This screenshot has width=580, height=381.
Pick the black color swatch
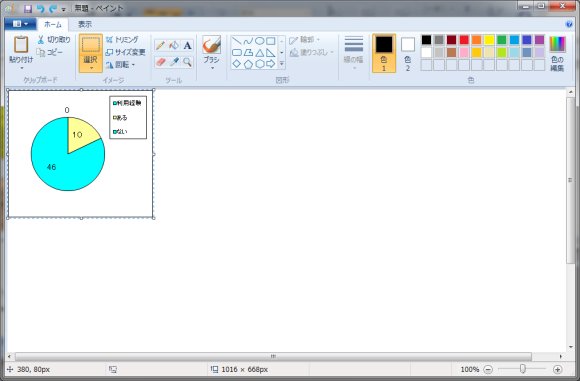pyautogui.click(x=426, y=40)
